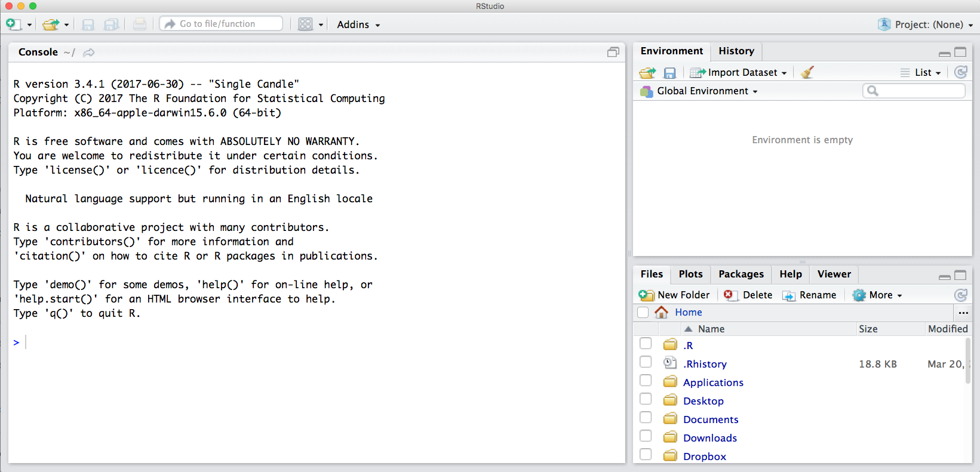Focus the Go to file/function field
Image resolution: width=980 pixels, height=472 pixels.
tap(221, 24)
